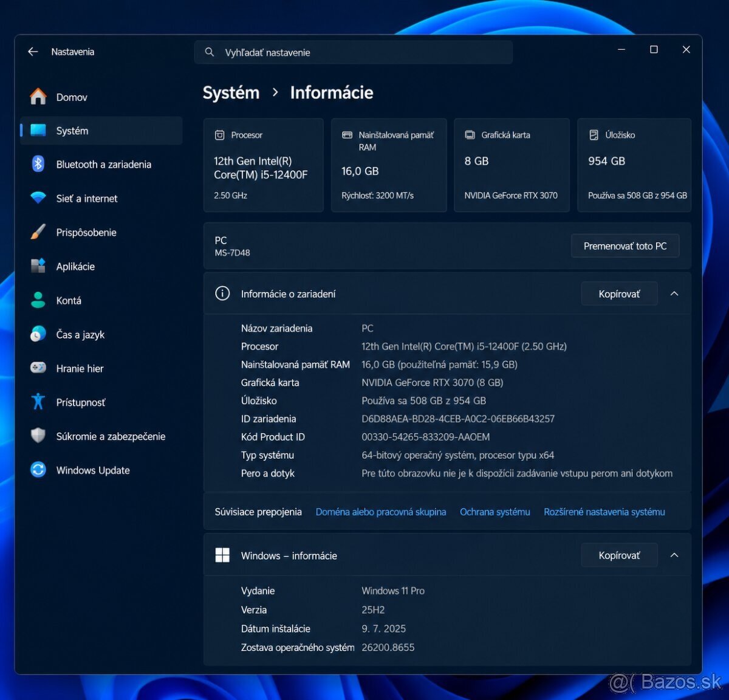Click the Wi-Fi icon for Sieť a internet
This screenshot has width=729, height=700.
(38, 198)
